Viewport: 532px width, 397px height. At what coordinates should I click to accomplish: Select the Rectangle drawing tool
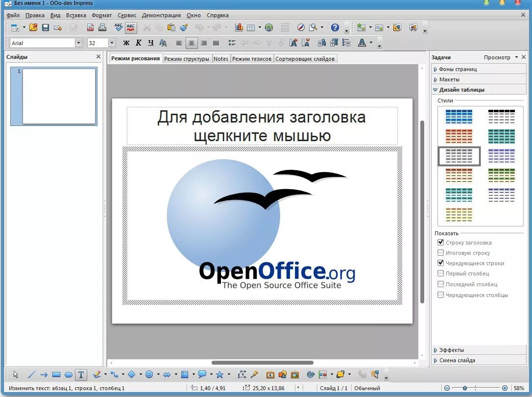tap(56, 374)
